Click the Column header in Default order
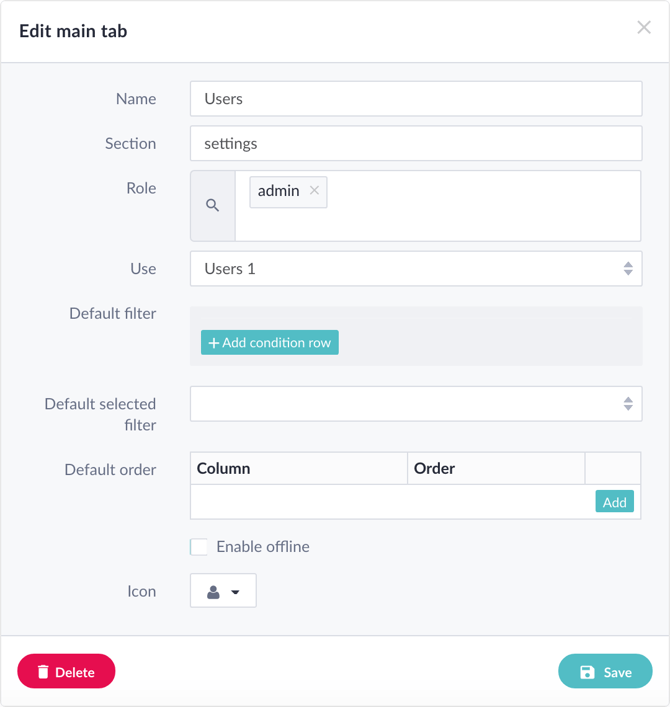Image resolution: width=670 pixels, height=707 pixels. point(223,468)
